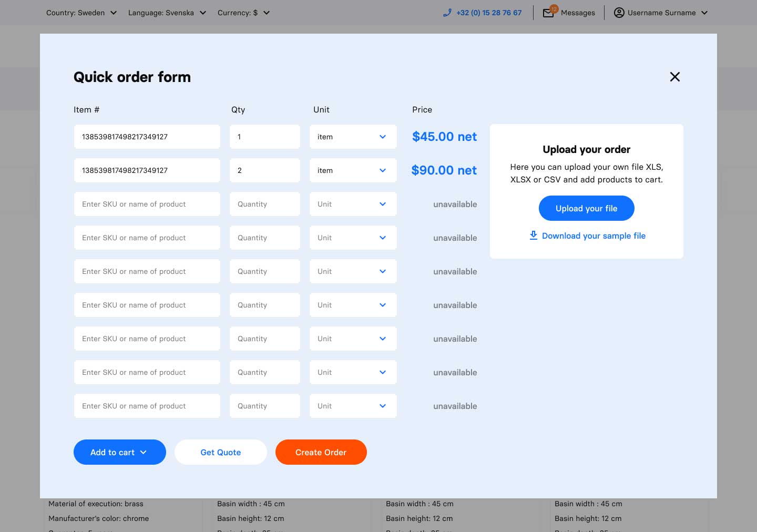Click the Upload your order heading
757x532 pixels.
pos(587,149)
